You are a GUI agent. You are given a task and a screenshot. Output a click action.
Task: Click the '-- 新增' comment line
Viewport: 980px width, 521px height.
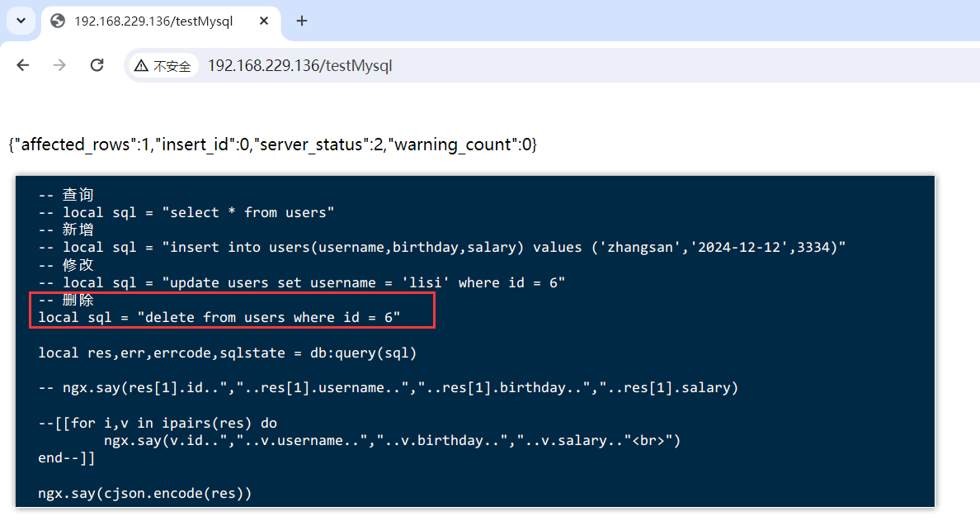click(x=66, y=230)
